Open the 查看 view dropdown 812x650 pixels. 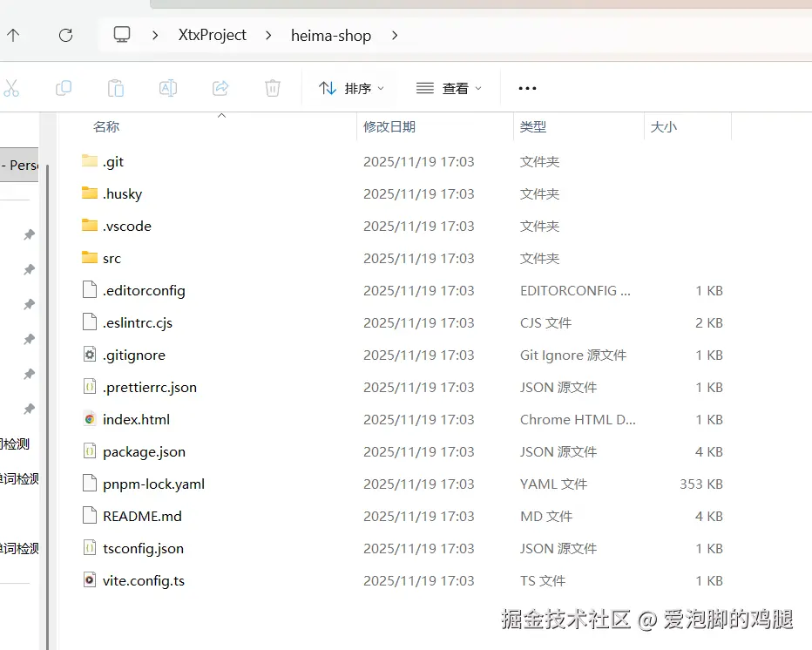coord(449,89)
